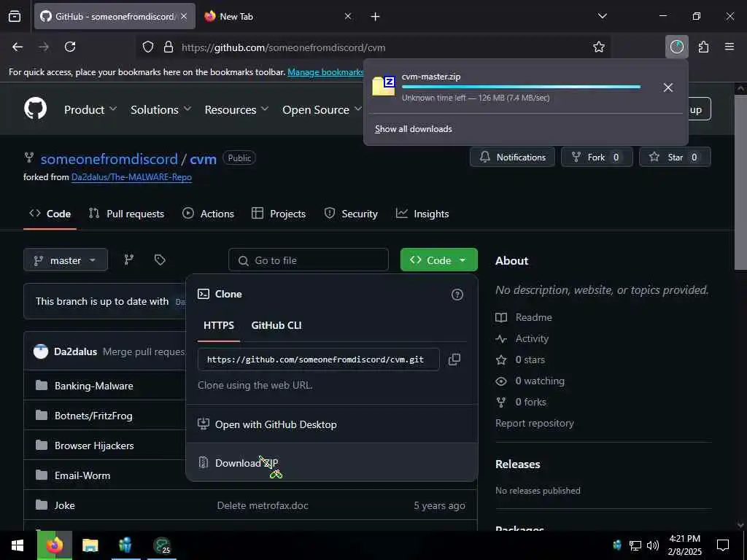Switch to the Security tab
Image resolution: width=747 pixels, height=560 pixels.
coord(351,214)
